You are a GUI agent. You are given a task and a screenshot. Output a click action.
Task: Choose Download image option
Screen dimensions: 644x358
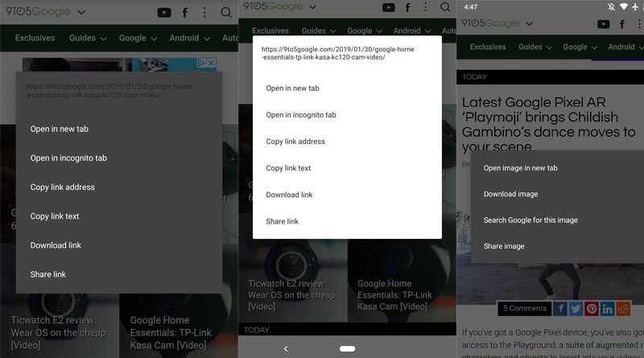click(510, 194)
